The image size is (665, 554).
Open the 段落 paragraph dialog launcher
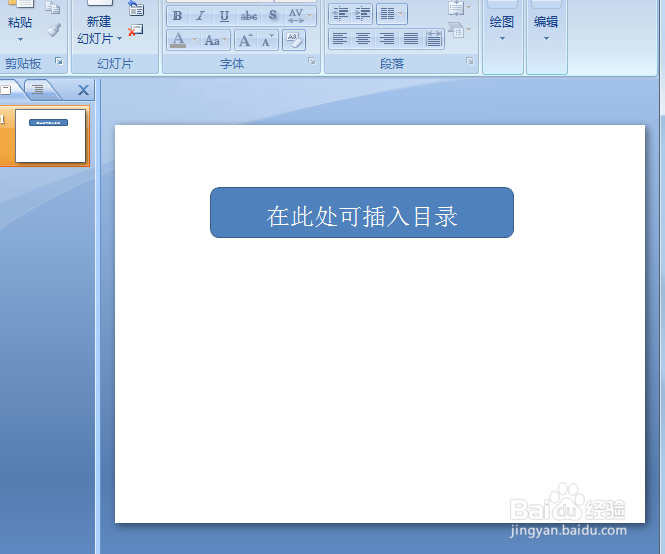[x=470, y=62]
